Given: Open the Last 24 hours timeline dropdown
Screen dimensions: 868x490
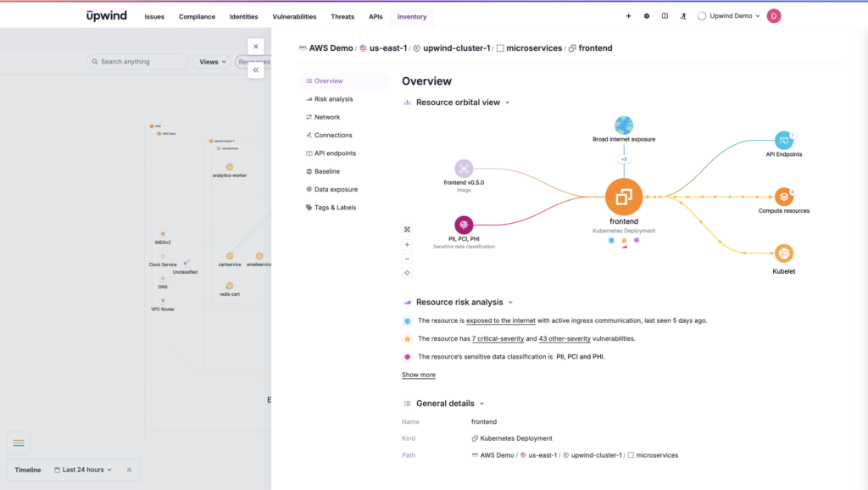Looking at the screenshot, I should click(x=83, y=470).
